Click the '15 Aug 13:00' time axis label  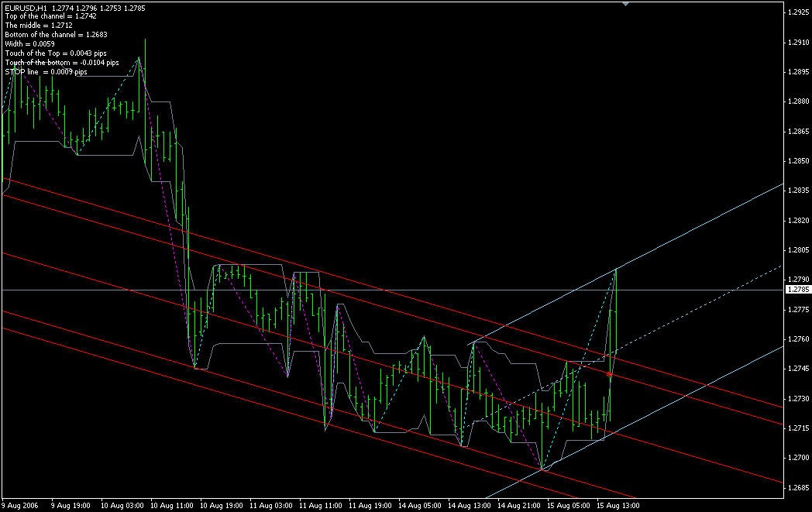[618, 506]
